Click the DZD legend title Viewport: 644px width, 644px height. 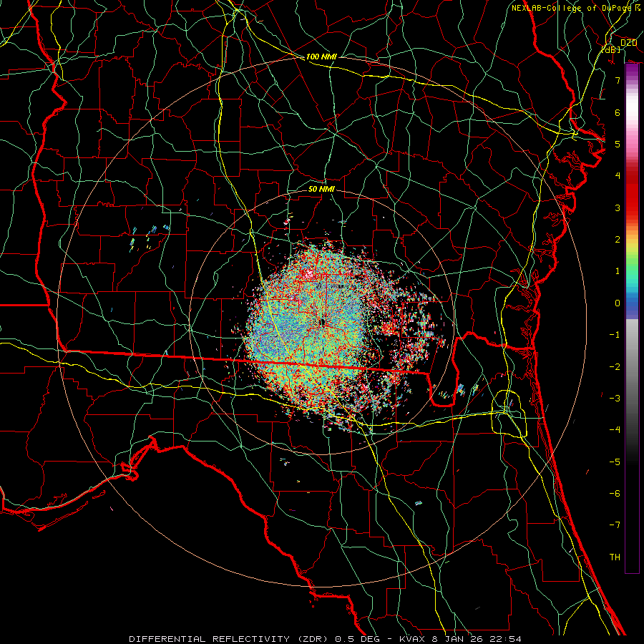(x=628, y=43)
